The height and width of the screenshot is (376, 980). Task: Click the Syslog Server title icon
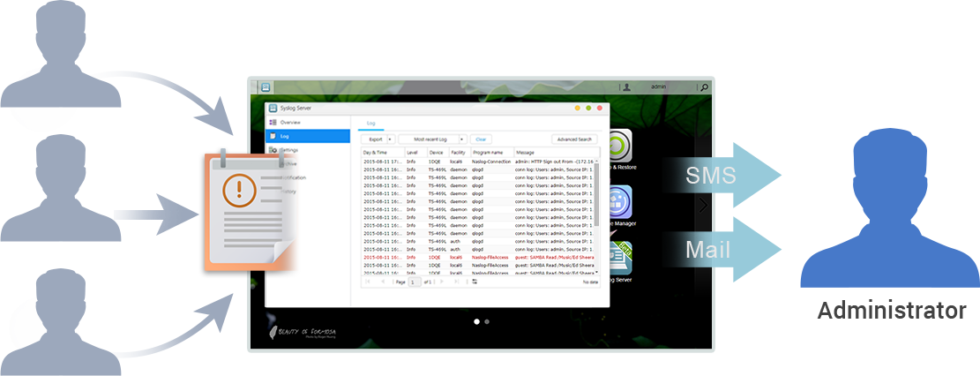273,108
